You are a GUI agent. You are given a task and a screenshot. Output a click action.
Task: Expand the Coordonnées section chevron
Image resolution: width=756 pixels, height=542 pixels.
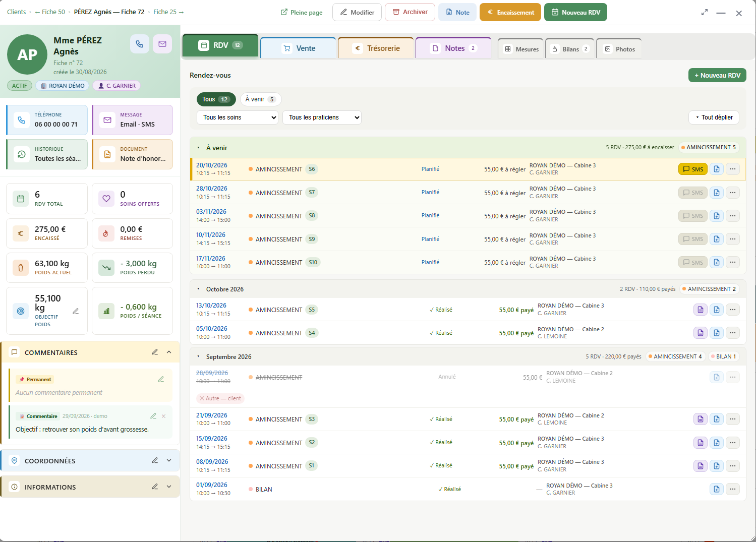click(x=169, y=460)
